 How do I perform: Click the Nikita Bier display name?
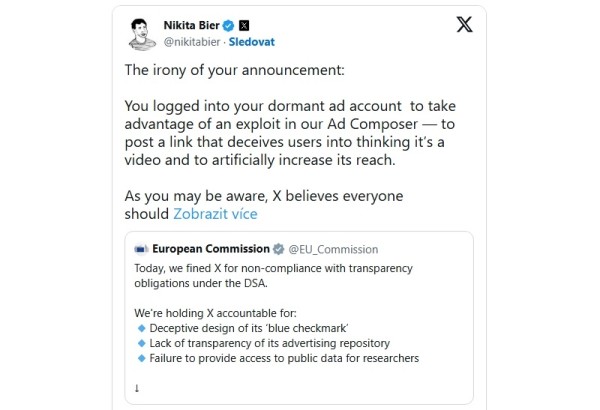pyautogui.click(x=191, y=25)
